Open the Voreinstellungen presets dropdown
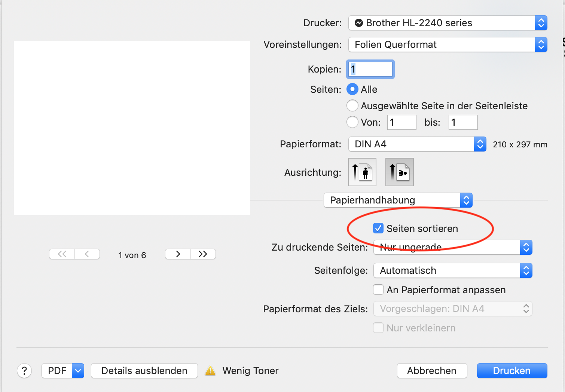Screen dimensions: 565x392 click(448, 45)
